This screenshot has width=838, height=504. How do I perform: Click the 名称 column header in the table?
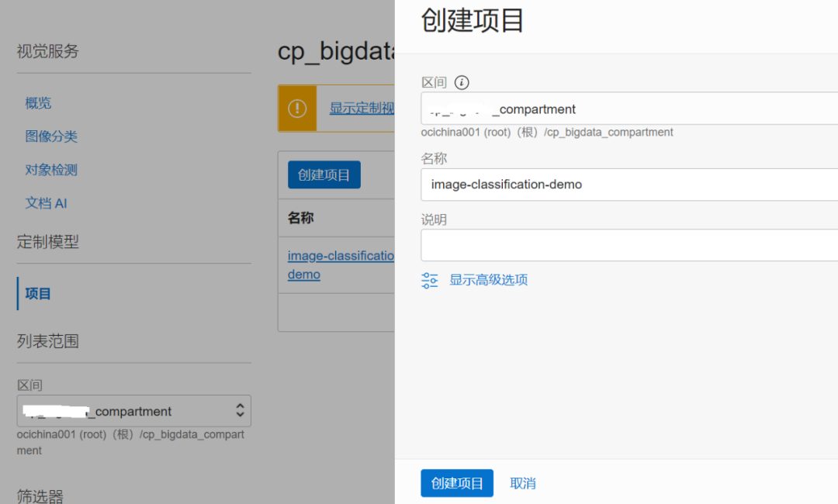pos(301,218)
